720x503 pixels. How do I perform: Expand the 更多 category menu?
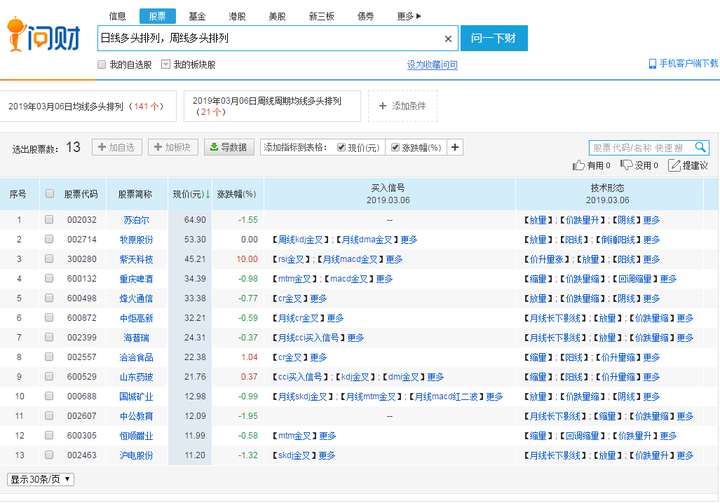[x=409, y=16]
